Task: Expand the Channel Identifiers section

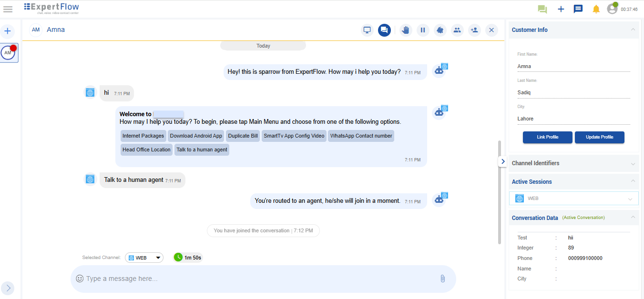Action: (x=633, y=163)
